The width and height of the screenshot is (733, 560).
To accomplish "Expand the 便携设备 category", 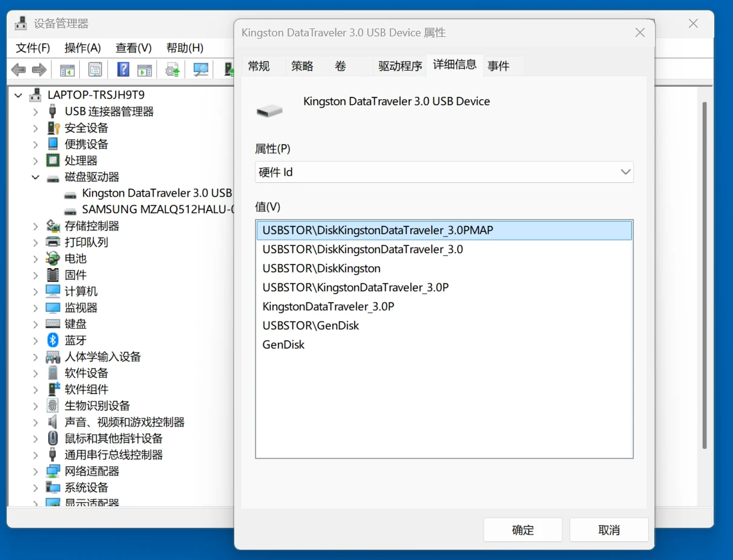I will (x=36, y=144).
